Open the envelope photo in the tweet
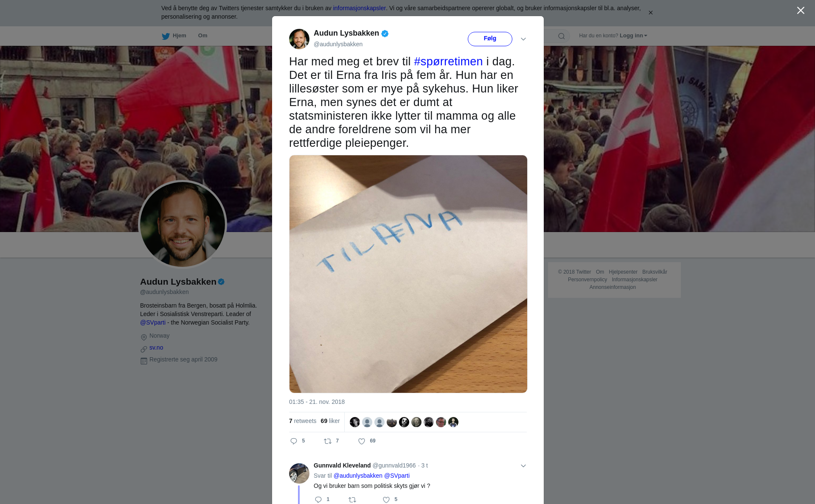815x504 pixels. pyautogui.click(x=408, y=274)
